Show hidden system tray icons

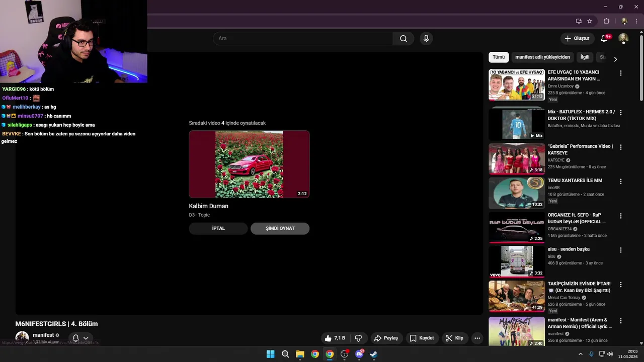tap(580, 354)
